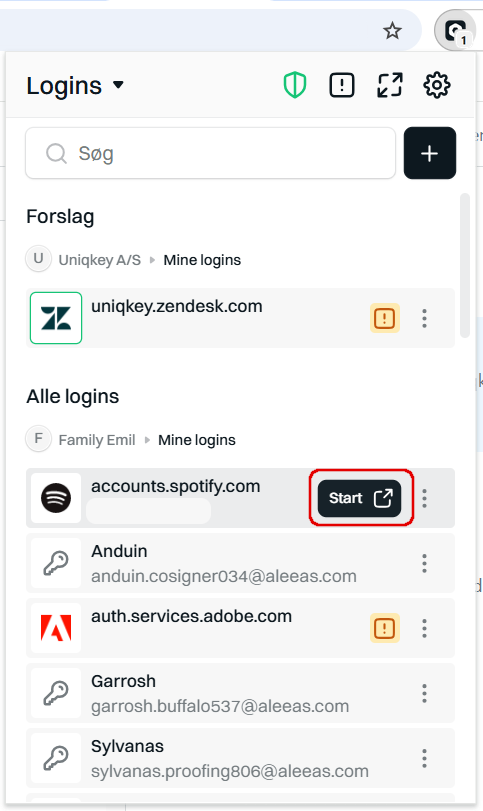Select the uniqkey.zendesk.com login entry
Screen dimensions: 483x811
click(x=240, y=318)
